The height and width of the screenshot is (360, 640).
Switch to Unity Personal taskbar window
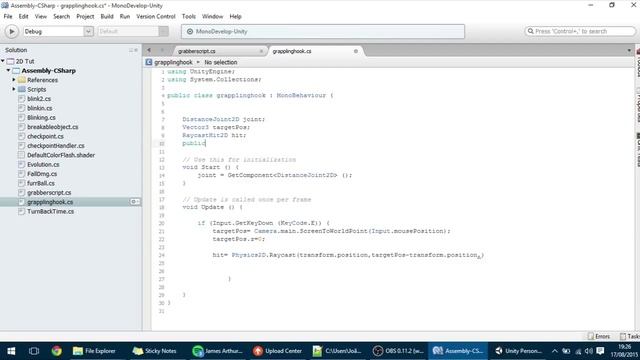518,351
